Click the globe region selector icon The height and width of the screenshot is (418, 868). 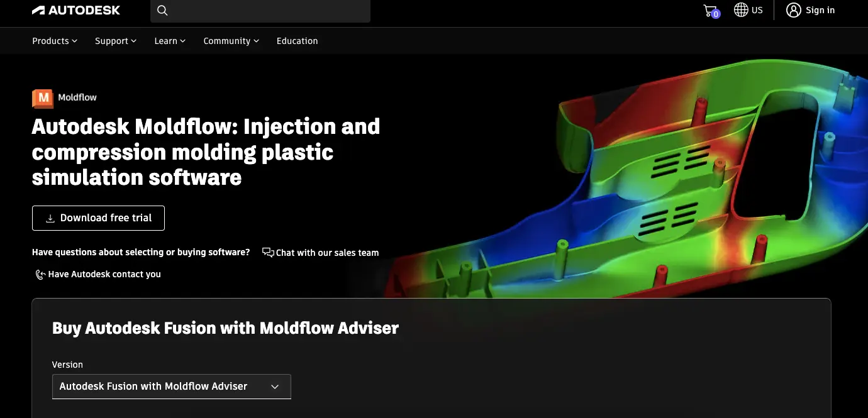click(x=740, y=10)
